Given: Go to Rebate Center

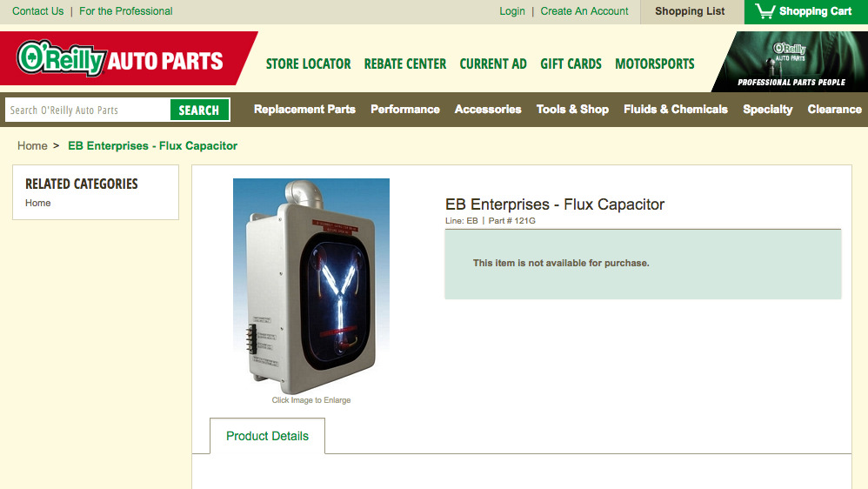Looking at the screenshot, I should (x=405, y=64).
